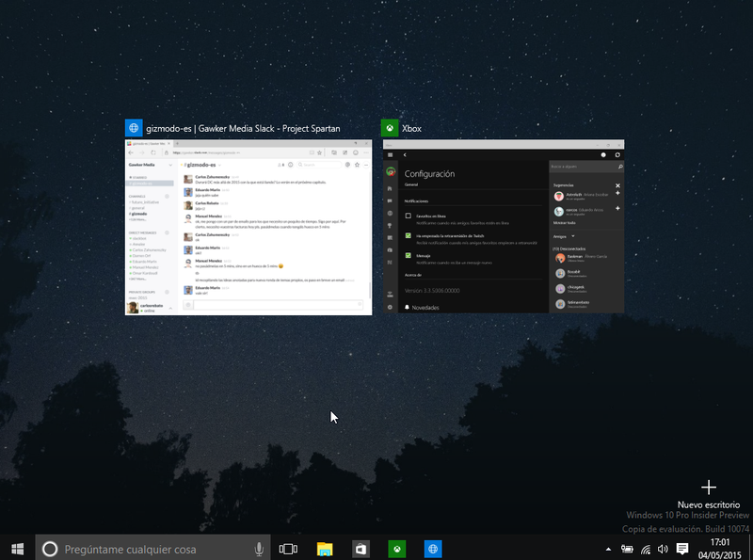Open direct message with Darren Orf
The height and width of the screenshot is (560, 753).
(x=140, y=256)
